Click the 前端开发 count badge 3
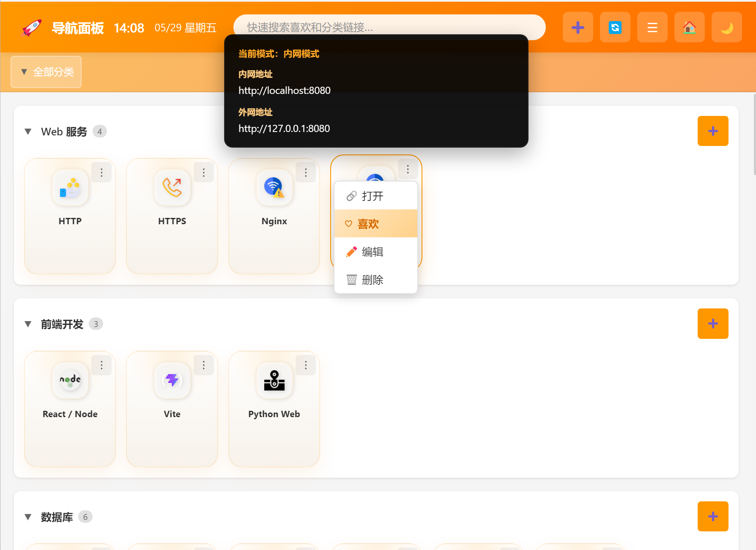 click(x=96, y=324)
